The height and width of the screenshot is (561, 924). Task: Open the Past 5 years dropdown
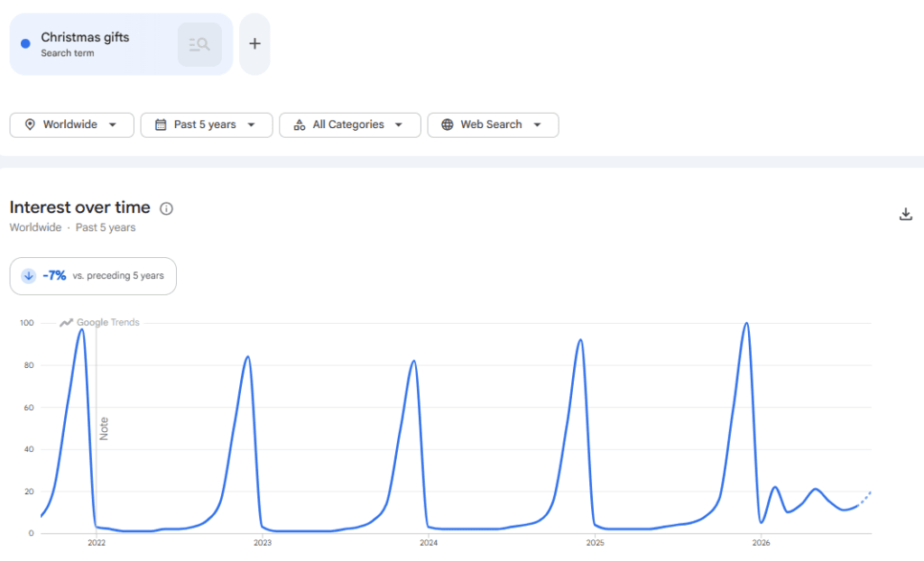tap(207, 125)
